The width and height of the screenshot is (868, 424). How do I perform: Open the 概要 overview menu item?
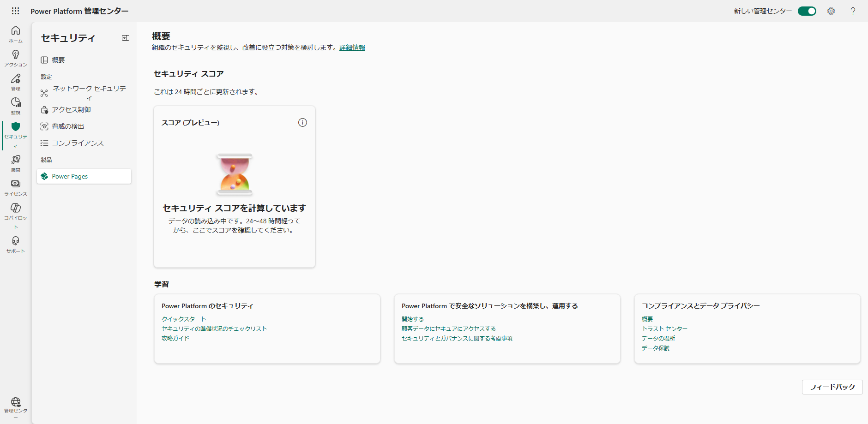[x=84, y=60]
